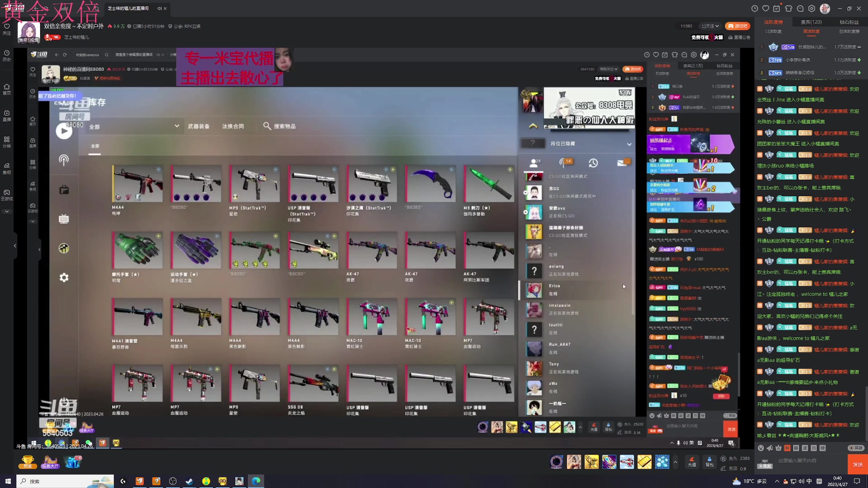Expand the gift list up-arrow
Image resolution: width=868 pixels, height=488 pixels.
675,462
